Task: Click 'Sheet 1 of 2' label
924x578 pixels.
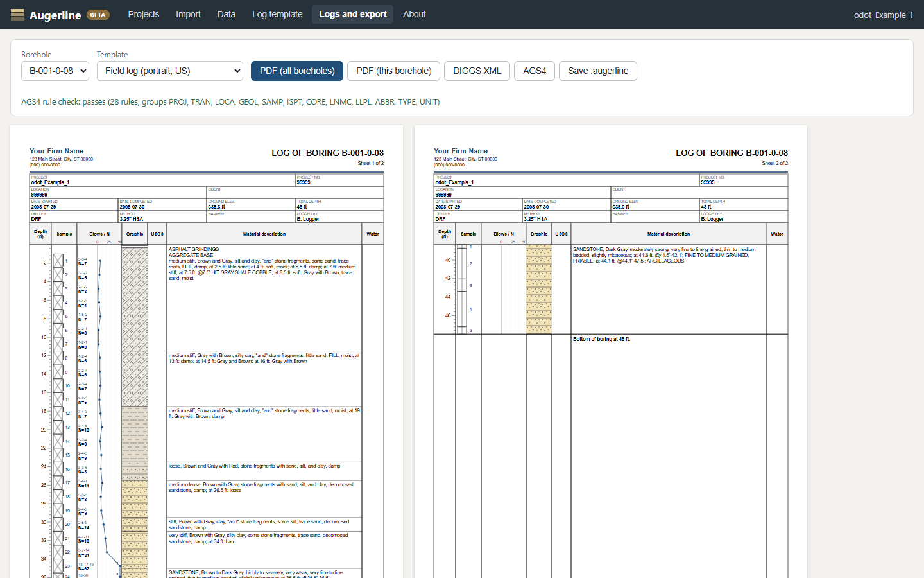Action: [371, 164]
